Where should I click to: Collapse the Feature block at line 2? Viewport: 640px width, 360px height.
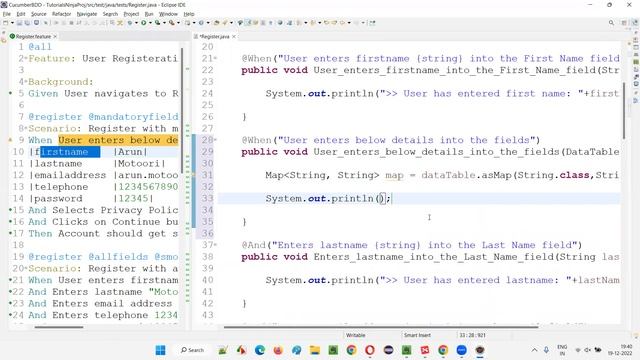pyautogui.click(x=26, y=59)
